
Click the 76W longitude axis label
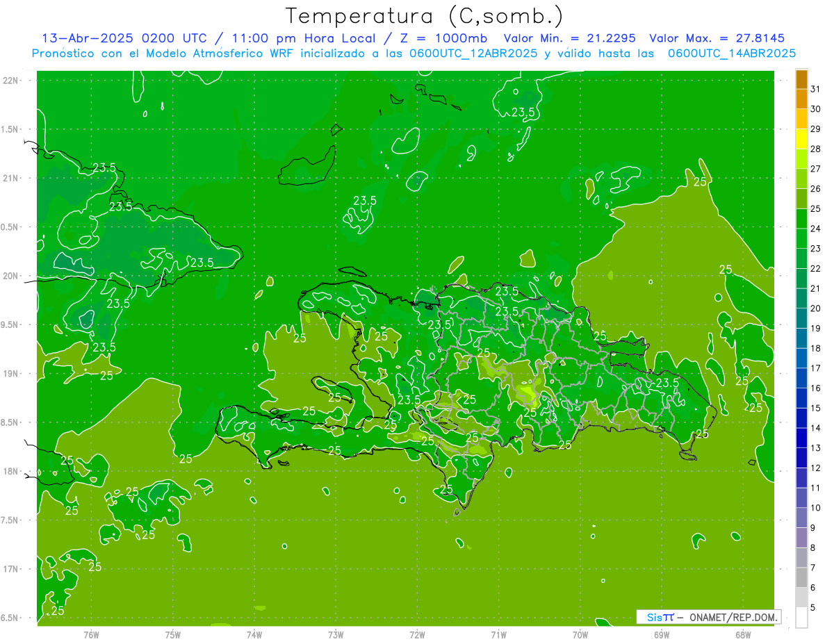(91, 634)
